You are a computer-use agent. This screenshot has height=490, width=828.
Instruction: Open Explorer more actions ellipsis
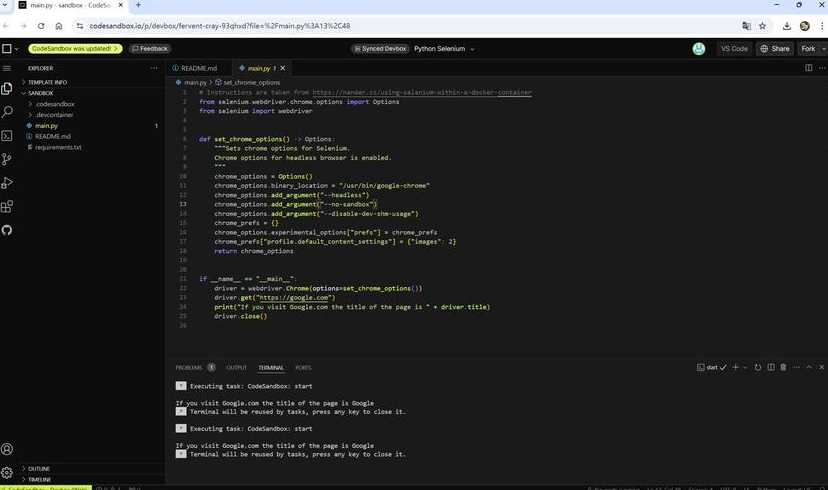[x=154, y=68]
